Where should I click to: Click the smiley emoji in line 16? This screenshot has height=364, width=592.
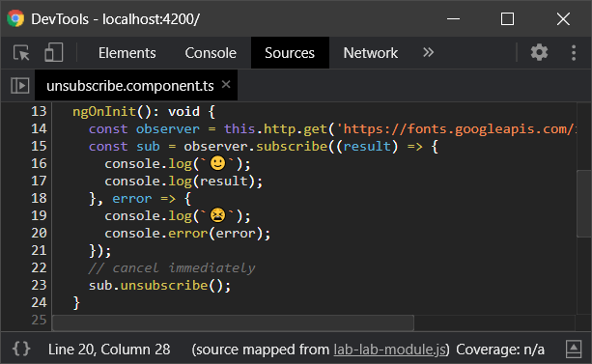click(217, 163)
